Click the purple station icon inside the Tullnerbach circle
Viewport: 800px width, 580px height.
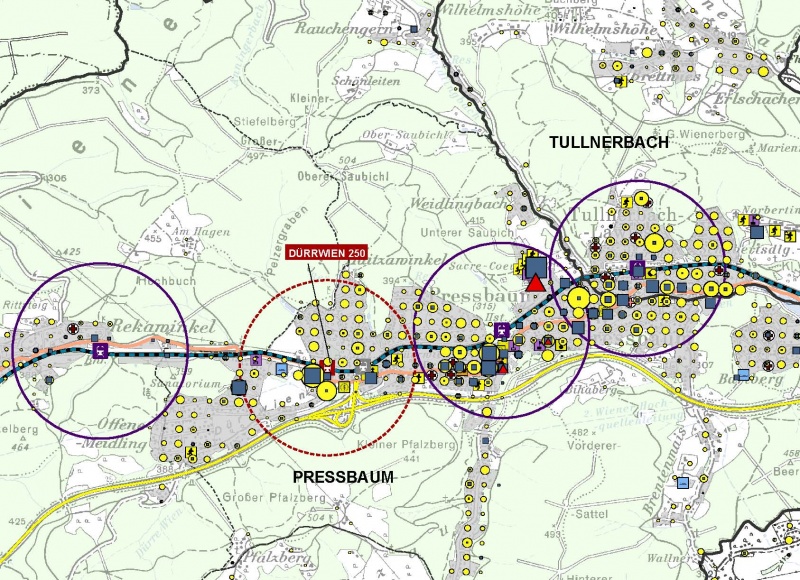tap(638, 266)
